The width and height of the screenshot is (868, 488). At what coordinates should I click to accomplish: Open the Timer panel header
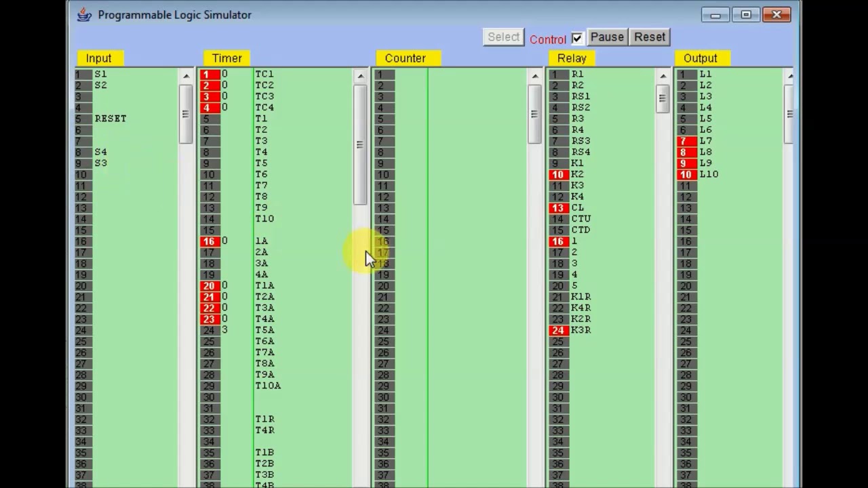tap(226, 58)
